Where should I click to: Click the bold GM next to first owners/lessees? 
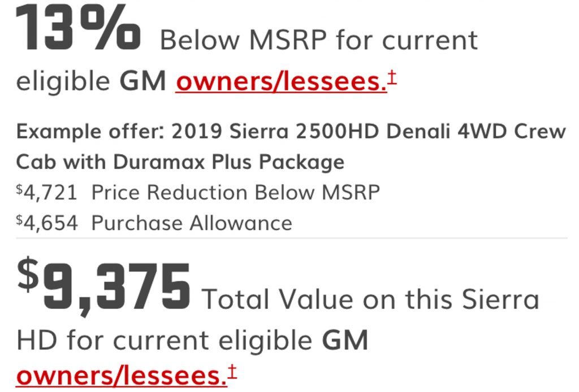point(142,81)
